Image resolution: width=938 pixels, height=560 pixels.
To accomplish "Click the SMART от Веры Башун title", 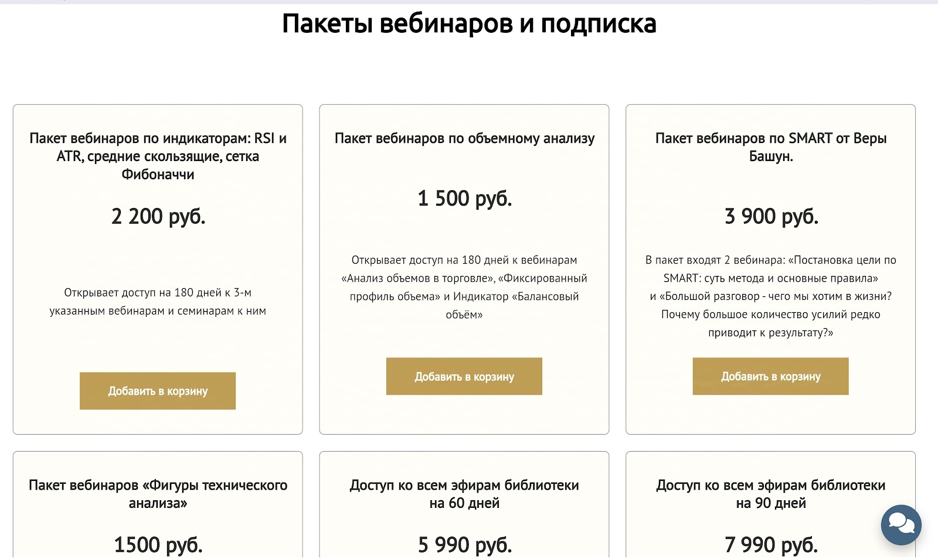I will tap(770, 147).
